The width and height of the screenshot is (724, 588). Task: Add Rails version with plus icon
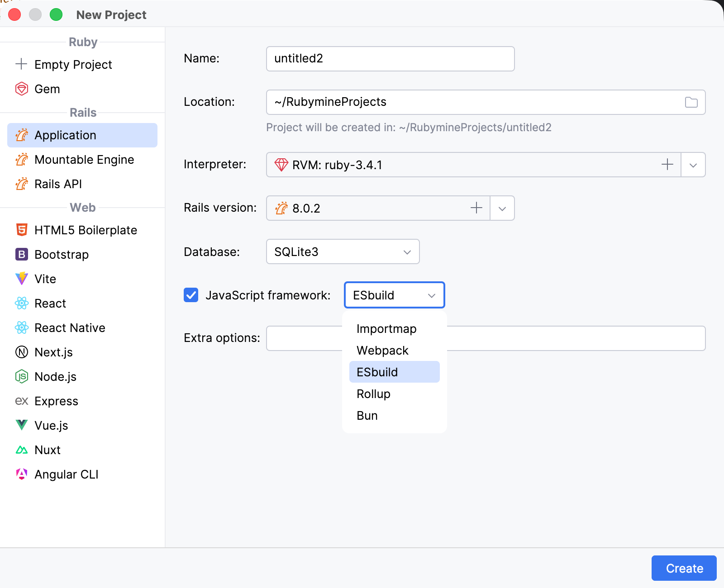click(x=476, y=208)
